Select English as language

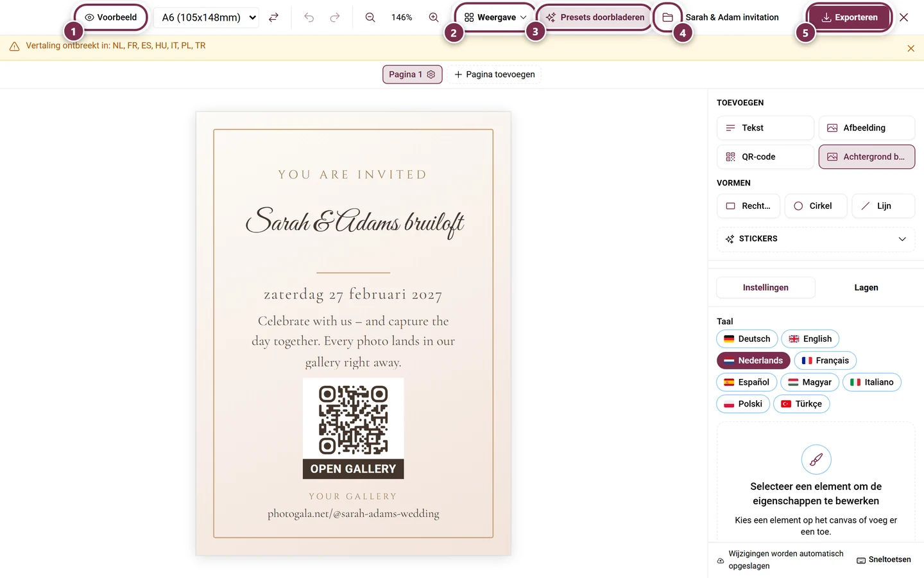tap(810, 339)
